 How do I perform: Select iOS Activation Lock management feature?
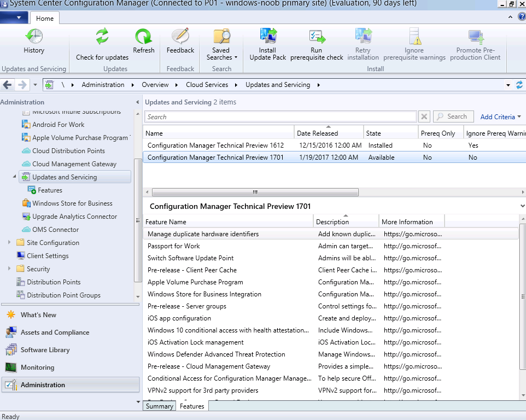(330, 342)
